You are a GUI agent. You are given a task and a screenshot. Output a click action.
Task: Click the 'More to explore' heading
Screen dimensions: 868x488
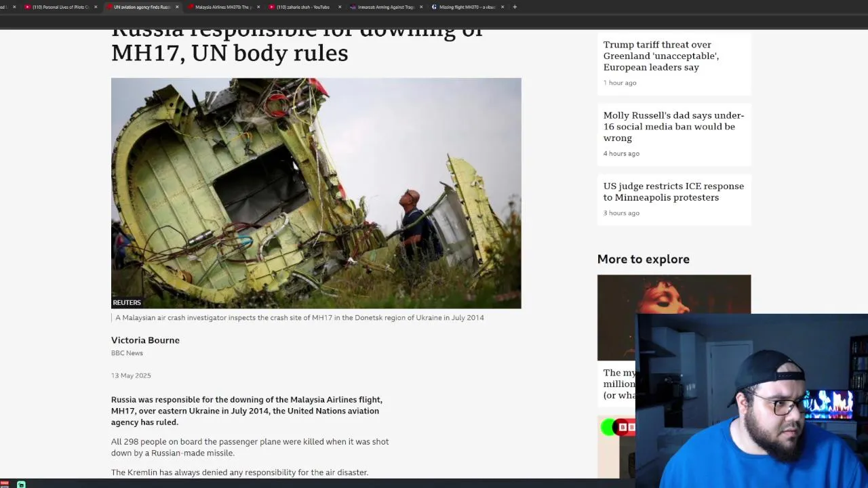643,259
